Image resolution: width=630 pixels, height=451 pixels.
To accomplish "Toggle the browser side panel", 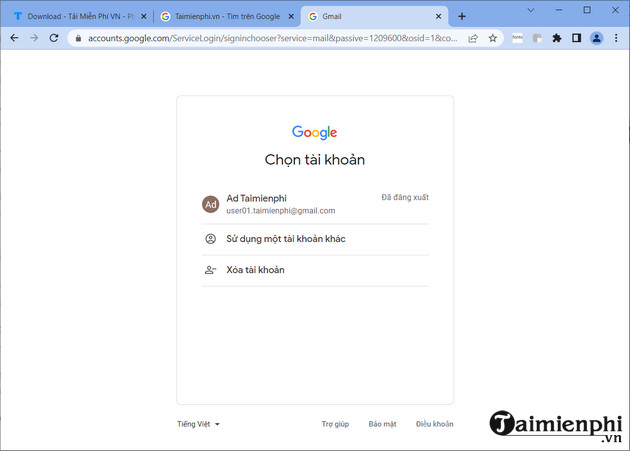I will [577, 39].
